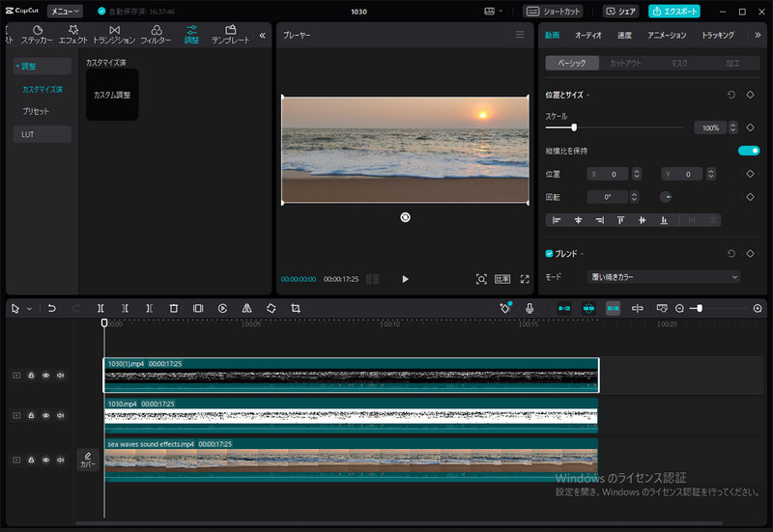
Task: Select the LUT sidebar item
Action: 42,134
